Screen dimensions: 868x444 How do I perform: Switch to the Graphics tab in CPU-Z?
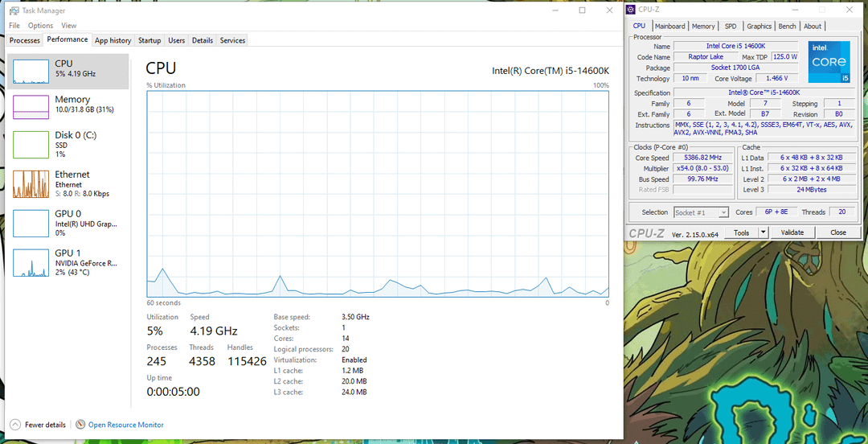[759, 26]
